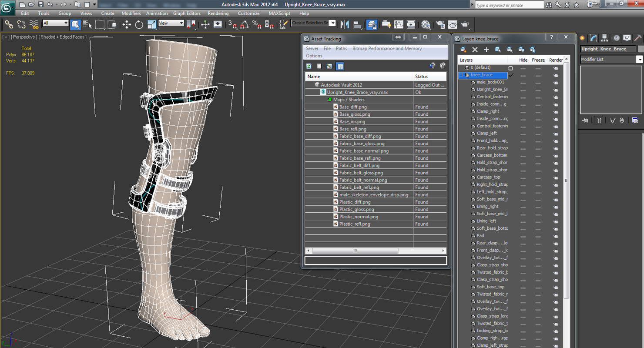
Task: Toggle hide for Clamp_right object
Action: click(523, 111)
